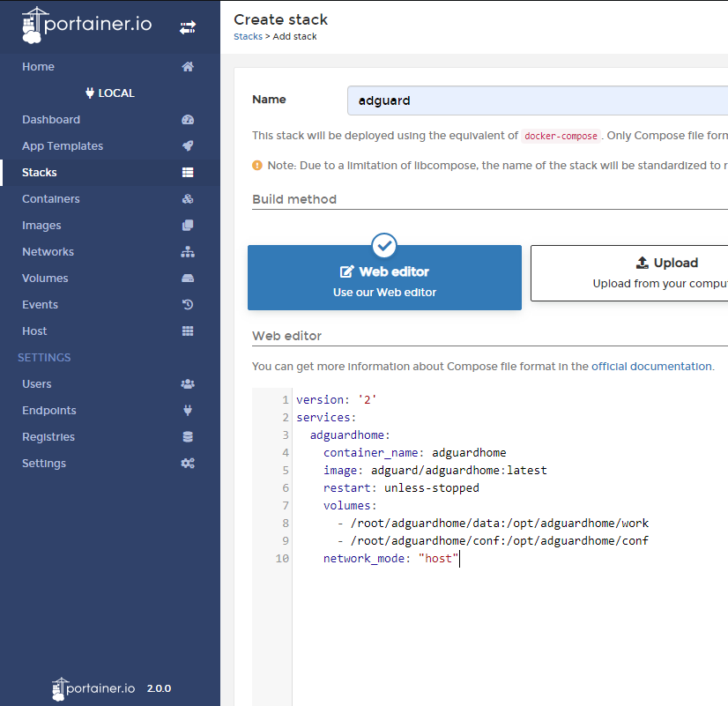
Task: Click line 1 'version' in editor
Action: 336,399
